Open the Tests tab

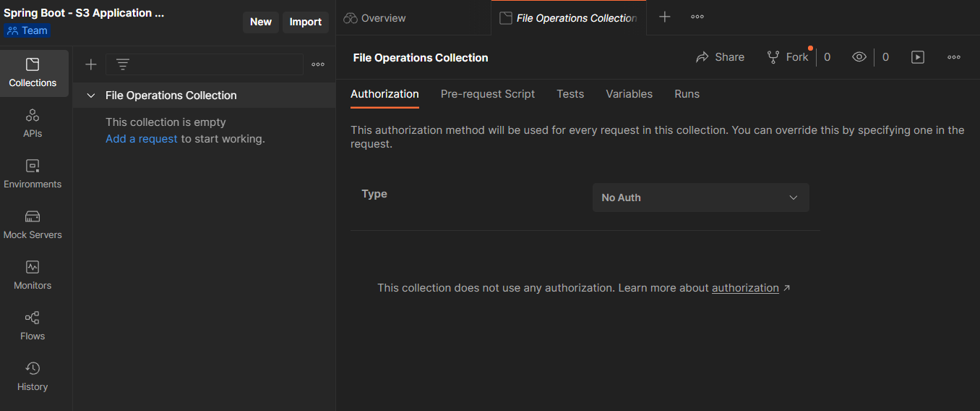coord(570,94)
